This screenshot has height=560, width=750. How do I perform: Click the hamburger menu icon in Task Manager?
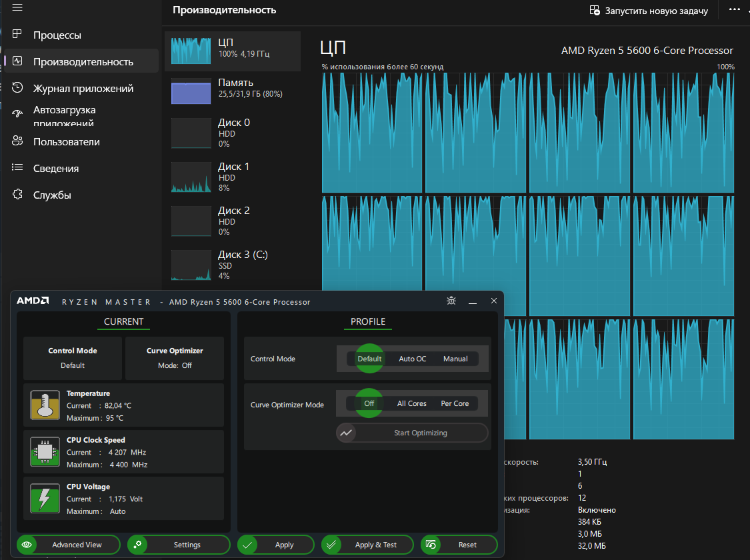click(17, 7)
